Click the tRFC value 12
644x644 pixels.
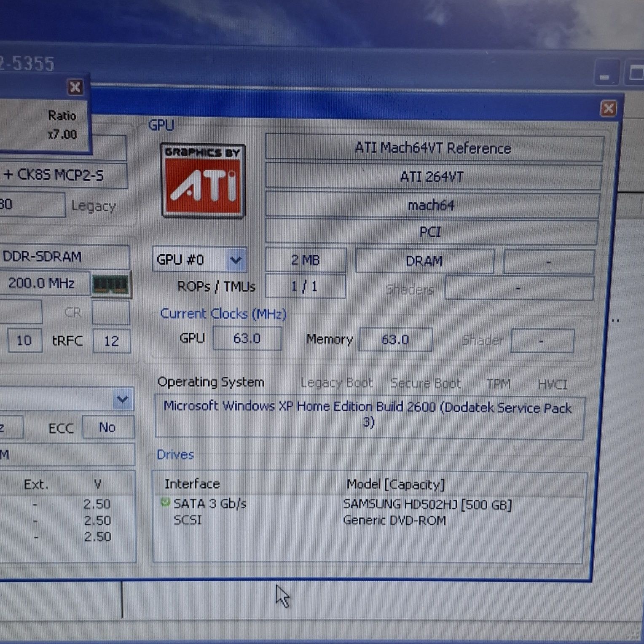pyautogui.click(x=111, y=341)
